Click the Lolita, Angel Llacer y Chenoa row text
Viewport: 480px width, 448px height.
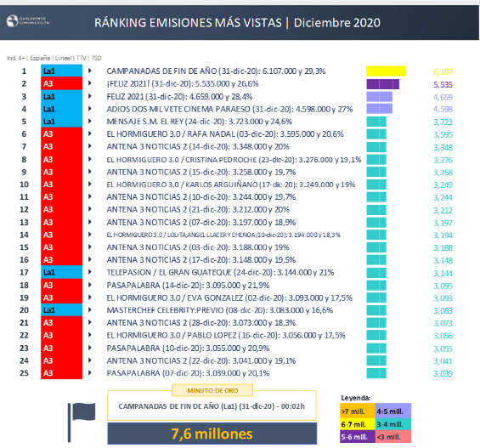tap(223, 235)
